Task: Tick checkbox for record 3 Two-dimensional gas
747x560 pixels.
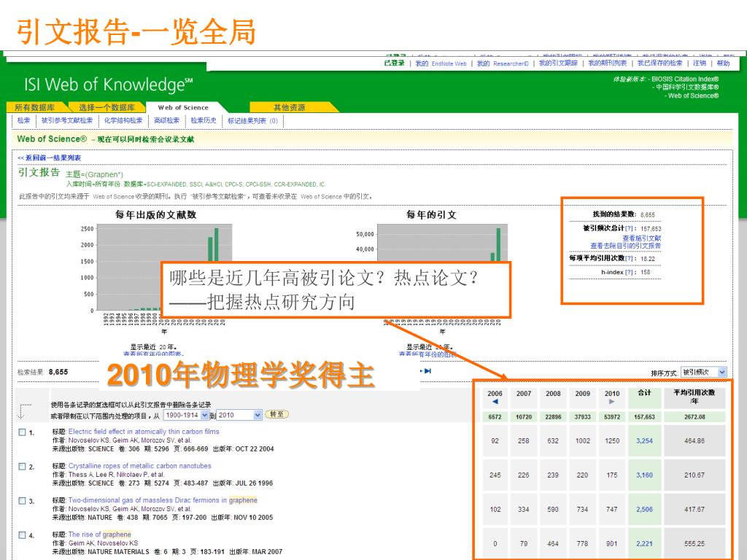Action: (x=22, y=500)
